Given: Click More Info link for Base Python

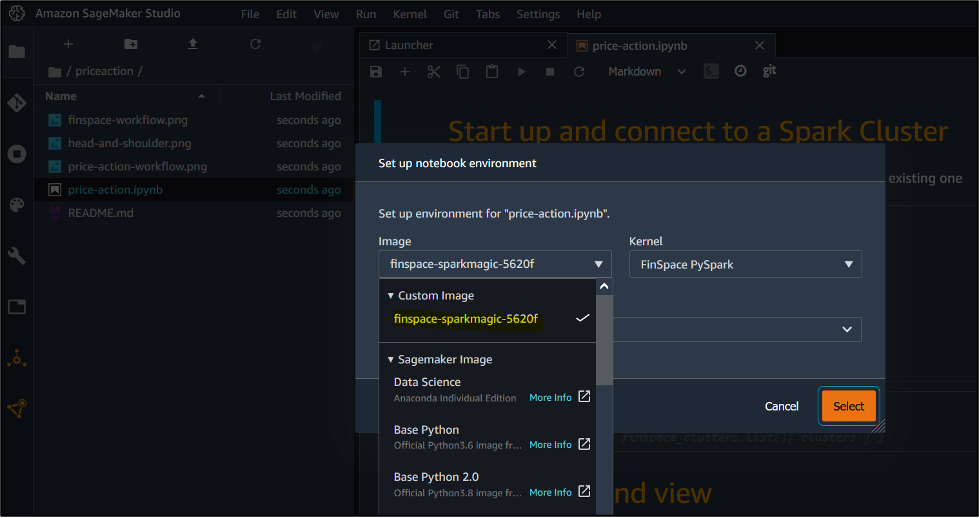Looking at the screenshot, I should (x=550, y=445).
